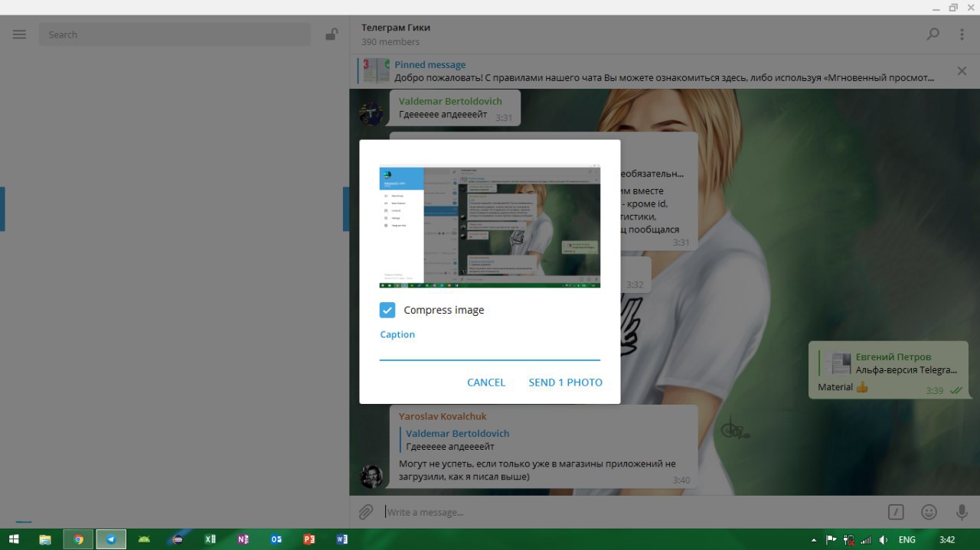The width and height of the screenshot is (980, 550).
Task: Click the microphone voice message icon
Action: point(962,512)
